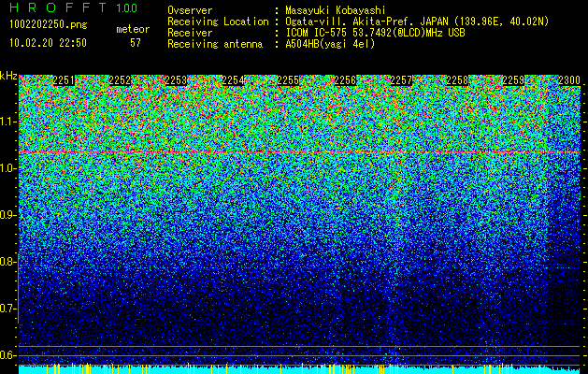Click the meteor count value 57
The image size is (588, 374).
[136, 43]
